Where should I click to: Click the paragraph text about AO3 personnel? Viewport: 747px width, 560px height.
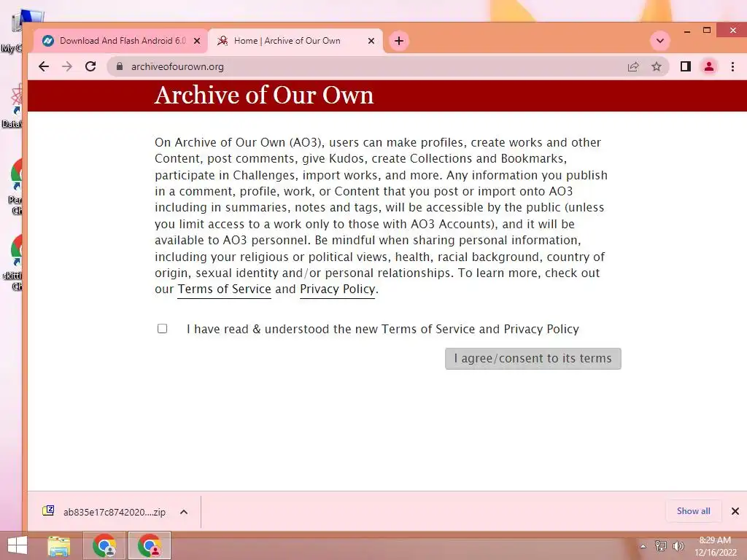tap(380, 216)
